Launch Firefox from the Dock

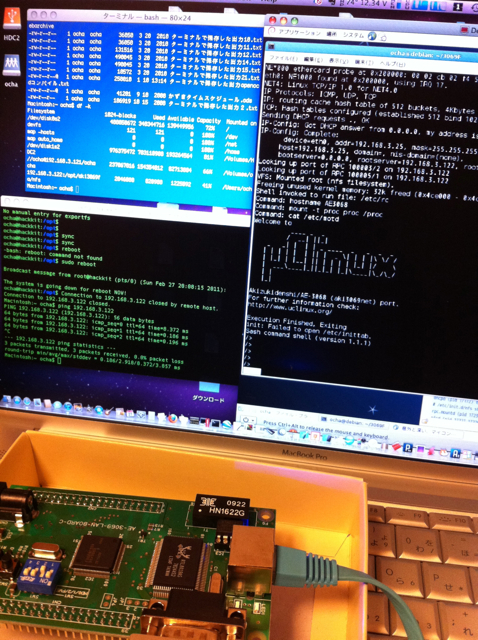[173, 419]
